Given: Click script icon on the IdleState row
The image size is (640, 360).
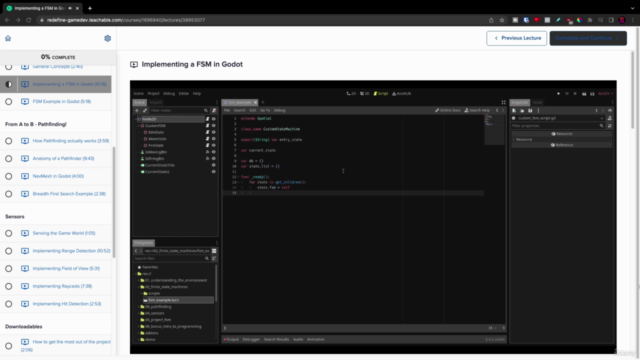Looking at the screenshot, I should [207, 132].
